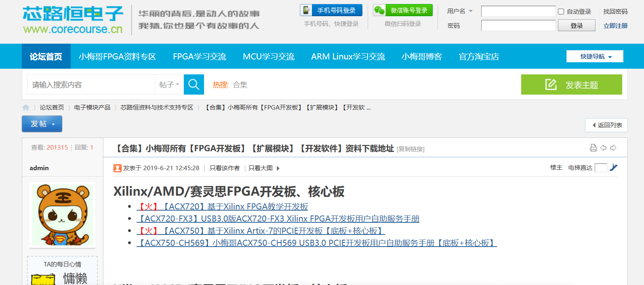Click the 找回密码 link

click(x=615, y=12)
